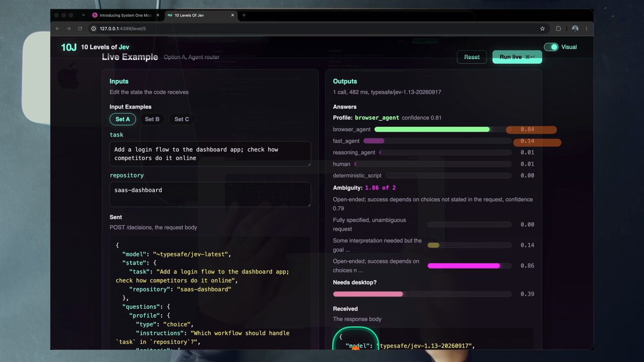The width and height of the screenshot is (644, 362).
Task: Toggle the Visual switch off
Action: coord(551,47)
